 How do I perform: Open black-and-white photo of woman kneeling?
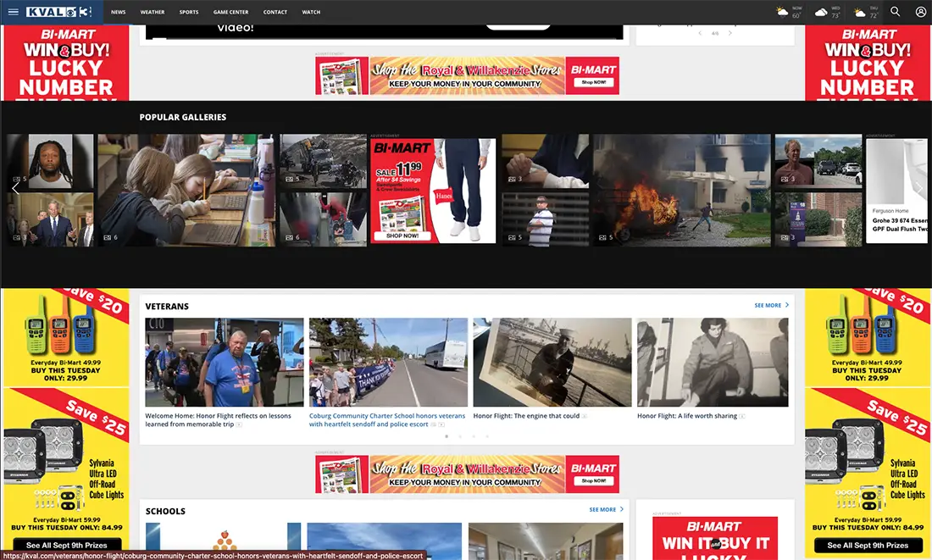[x=713, y=362]
